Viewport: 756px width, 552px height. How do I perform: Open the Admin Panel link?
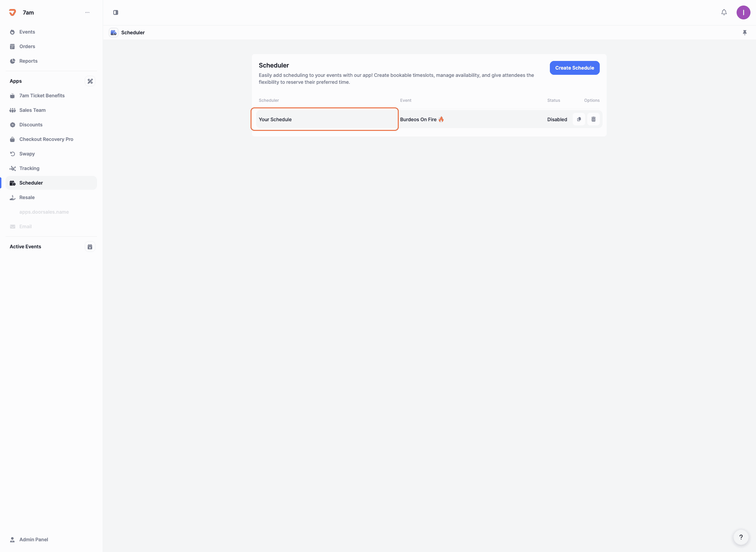(34, 540)
